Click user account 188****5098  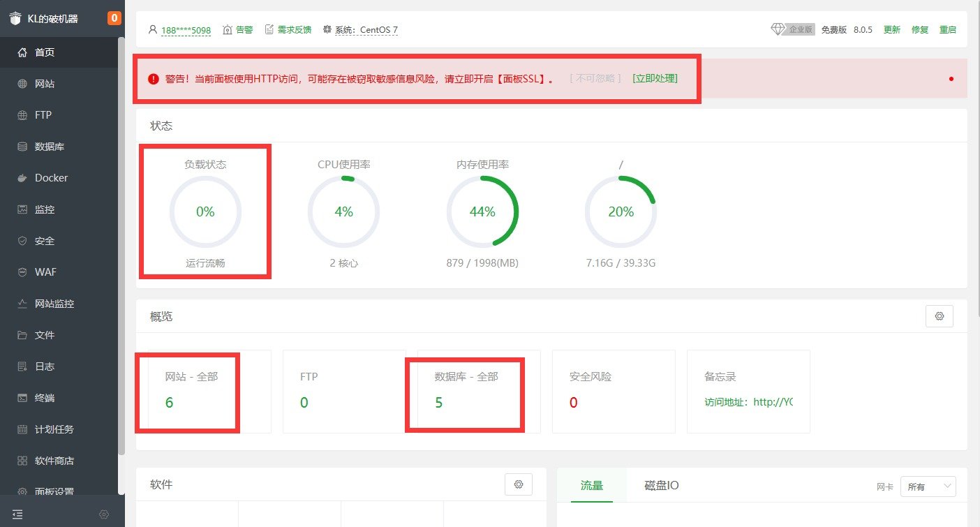tap(185, 30)
